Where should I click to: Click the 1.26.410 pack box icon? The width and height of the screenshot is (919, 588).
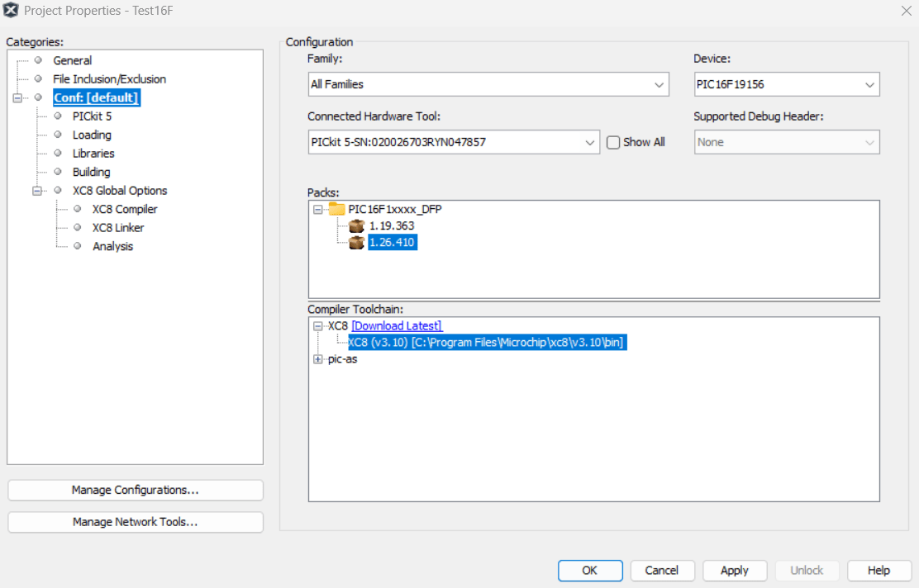[x=356, y=243]
